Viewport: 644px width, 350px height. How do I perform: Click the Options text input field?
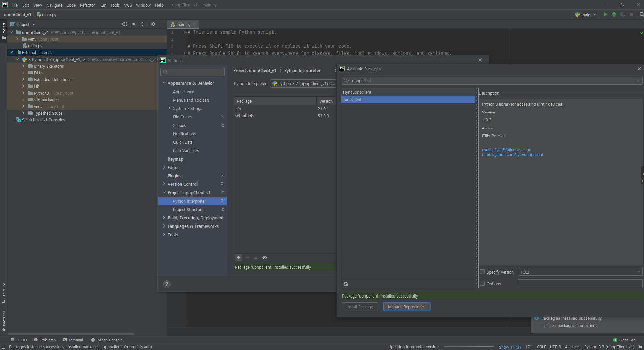[580, 284]
